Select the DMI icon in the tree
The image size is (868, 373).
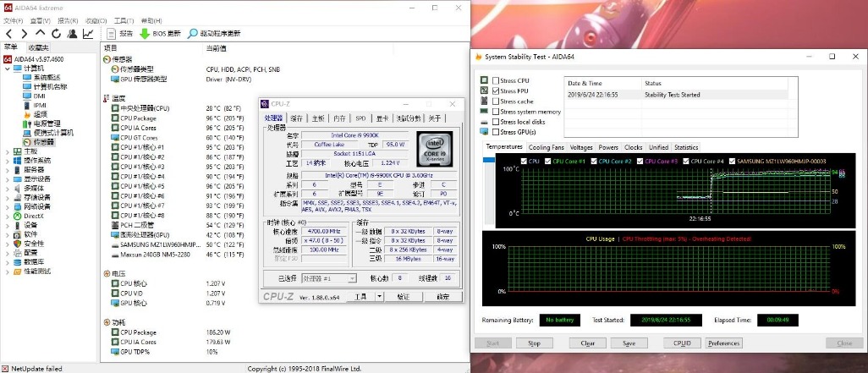click(x=27, y=96)
